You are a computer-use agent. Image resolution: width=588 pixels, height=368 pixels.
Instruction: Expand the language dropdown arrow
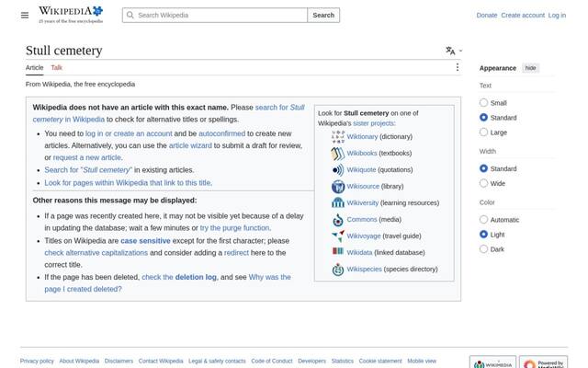coord(460,51)
